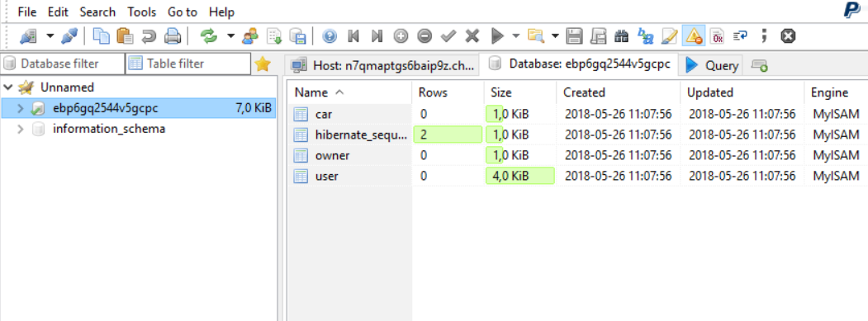Expand the ebp6gq2544v5gcpc database node
This screenshot has width=868, height=321.
pyautogui.click(x=21, y=108)
